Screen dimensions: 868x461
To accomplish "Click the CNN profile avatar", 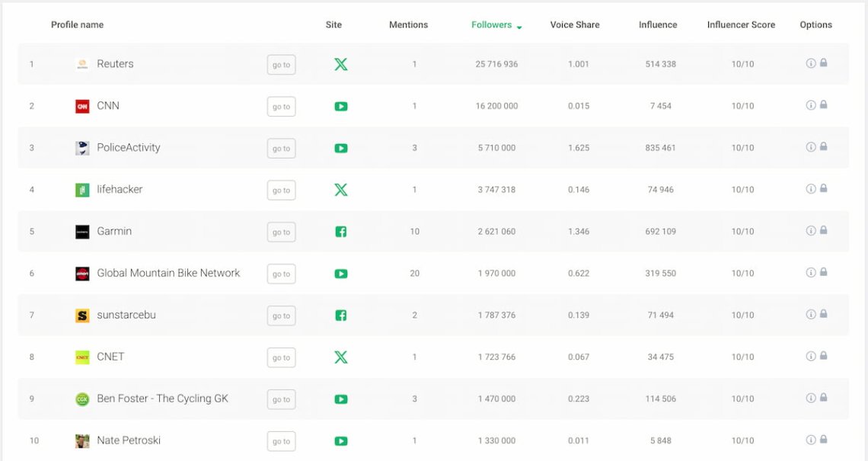I will (x=82, y=107).
